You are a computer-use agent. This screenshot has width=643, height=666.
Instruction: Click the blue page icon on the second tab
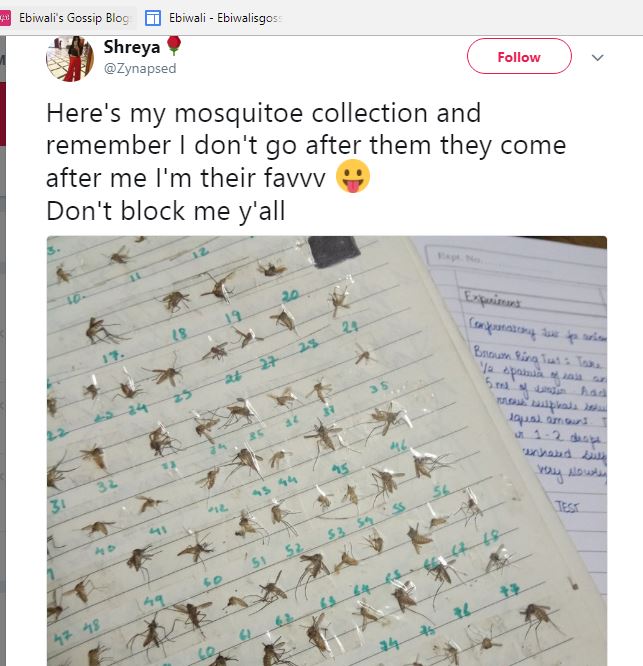click(153, 17)
